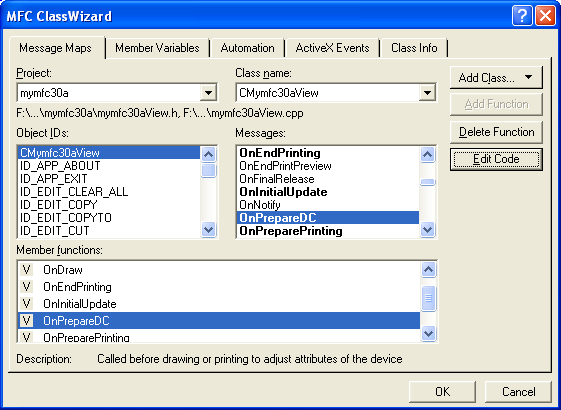Image resolution: width=561 pixels, height=410 pixels.
Task: Click the Delete Function button
Action: 496,132
